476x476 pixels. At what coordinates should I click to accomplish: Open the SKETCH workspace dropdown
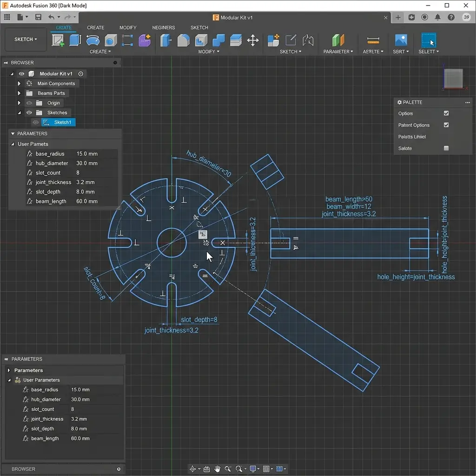coord(26,39)
